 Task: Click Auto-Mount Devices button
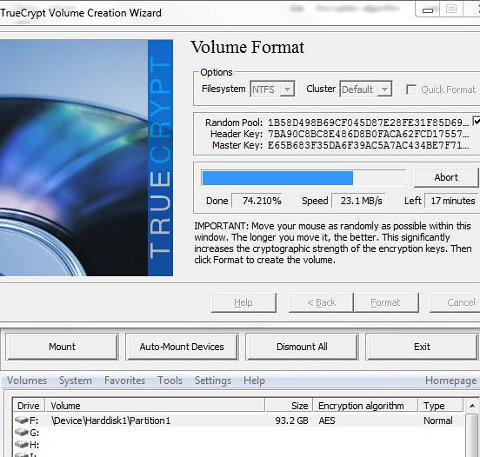pyautogui.click(x=182, y=347)
